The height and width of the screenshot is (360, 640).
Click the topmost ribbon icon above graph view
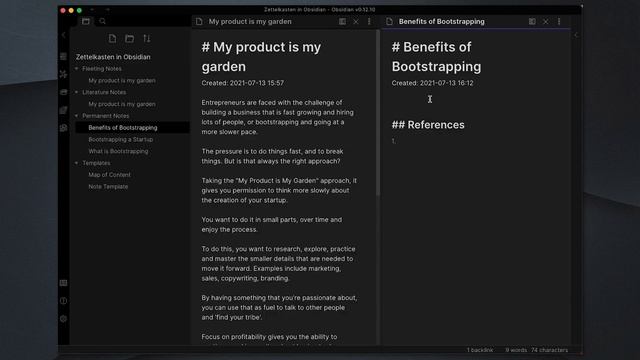(x=63, y=56)
